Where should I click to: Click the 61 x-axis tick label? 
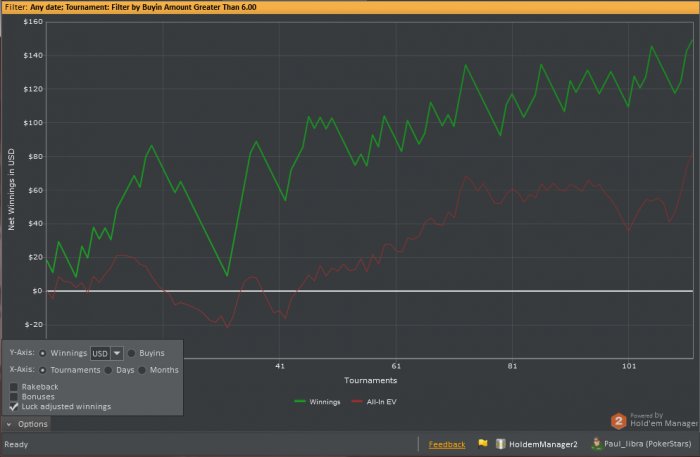click(x=396, y=366)
